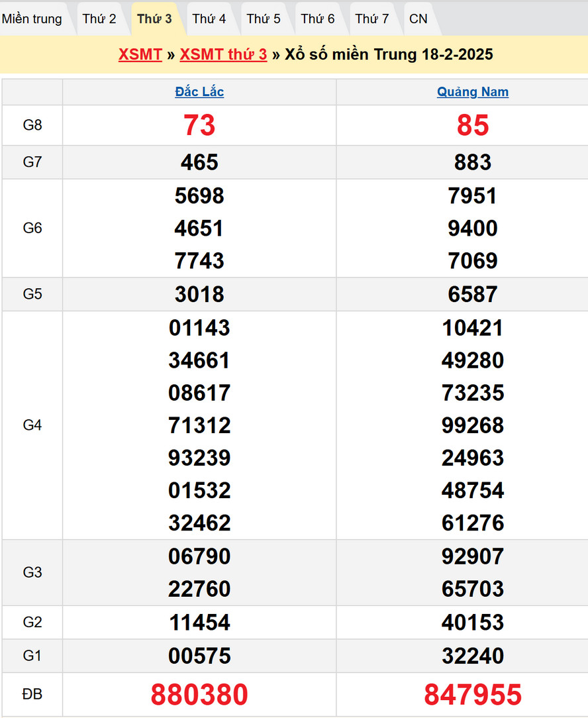Click the G7 result 465
Image resolution: width=588 pixels, height=718 pixels.
tap(199, 162)
